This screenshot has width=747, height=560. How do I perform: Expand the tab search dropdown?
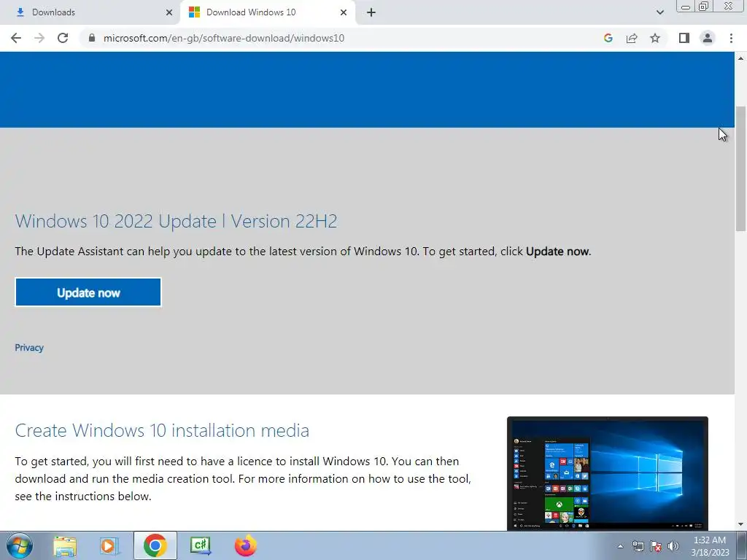tap(659, 12)
